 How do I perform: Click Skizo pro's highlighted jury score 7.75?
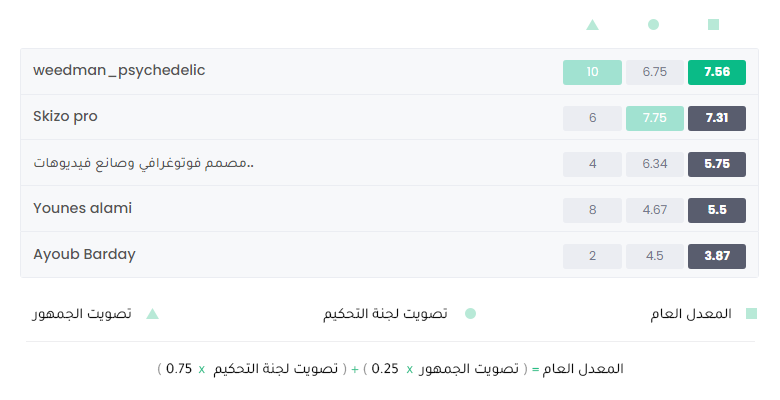pos(655,118)
